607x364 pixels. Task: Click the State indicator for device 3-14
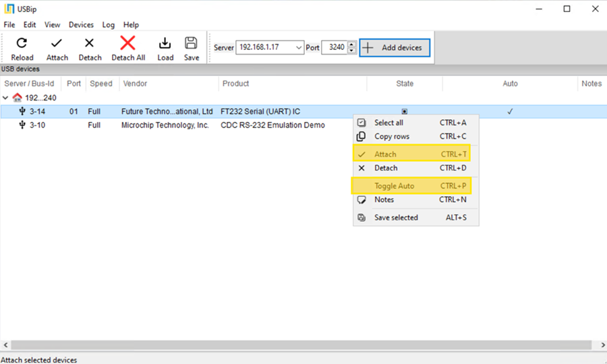coord(404,112)
